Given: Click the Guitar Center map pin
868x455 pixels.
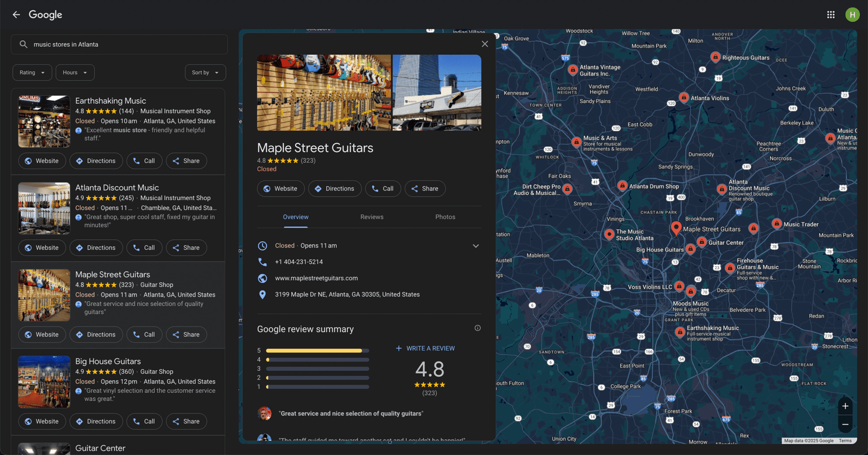Looking at the screenshot, I should pos(701,242).
